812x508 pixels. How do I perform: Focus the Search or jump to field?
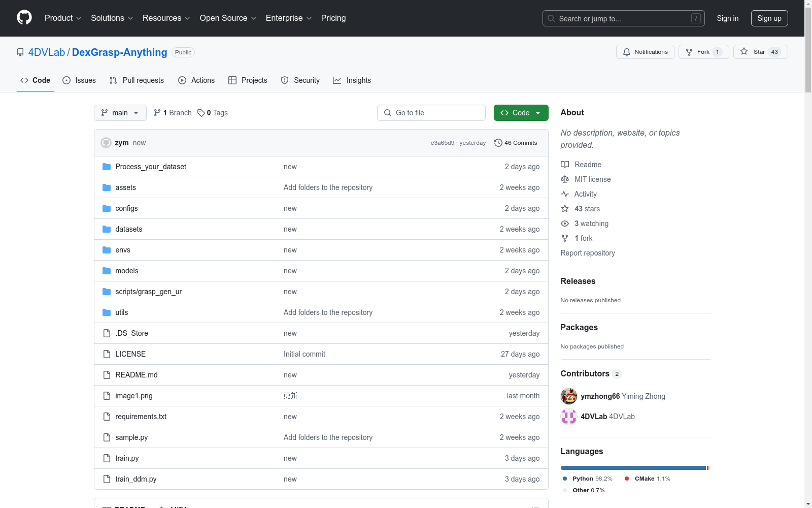click(624, 18)
